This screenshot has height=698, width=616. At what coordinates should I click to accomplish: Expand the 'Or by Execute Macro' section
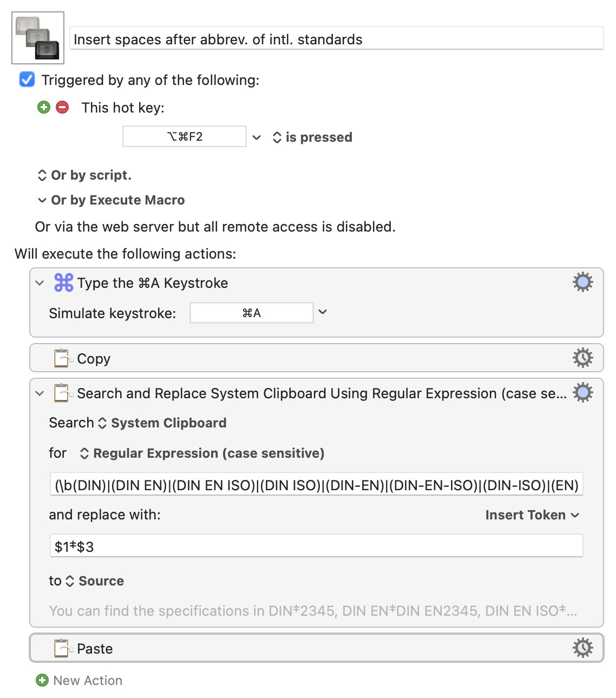[x=111, y=200]
